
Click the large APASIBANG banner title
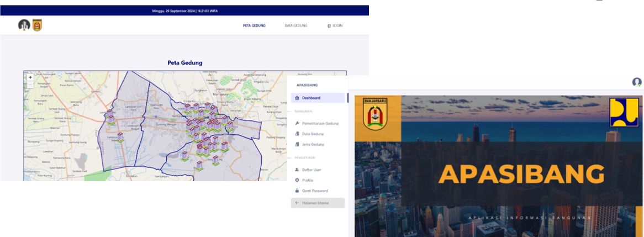tap(521, 174)
